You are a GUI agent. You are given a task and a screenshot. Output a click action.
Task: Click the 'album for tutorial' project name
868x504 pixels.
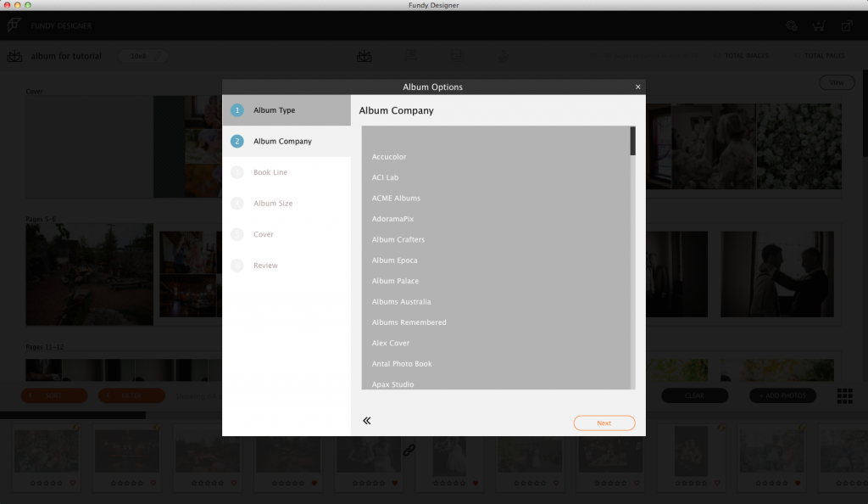[x=66, y=56]
